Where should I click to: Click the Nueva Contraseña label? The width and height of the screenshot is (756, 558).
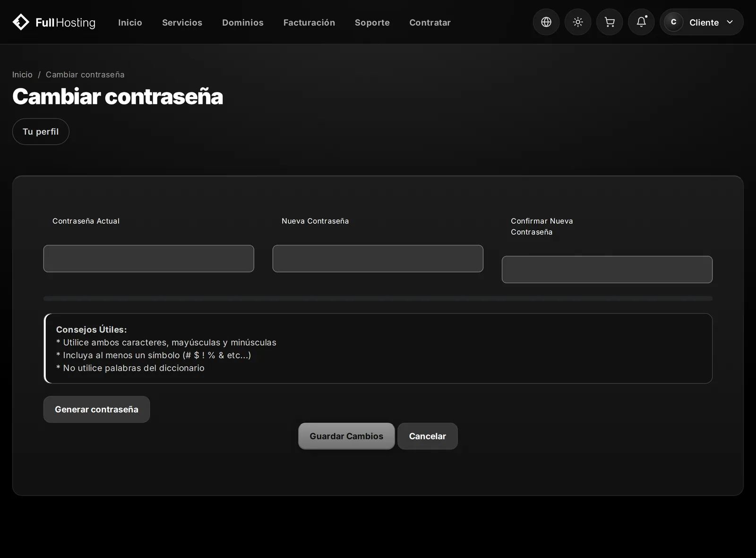click(x=315, y=221)
